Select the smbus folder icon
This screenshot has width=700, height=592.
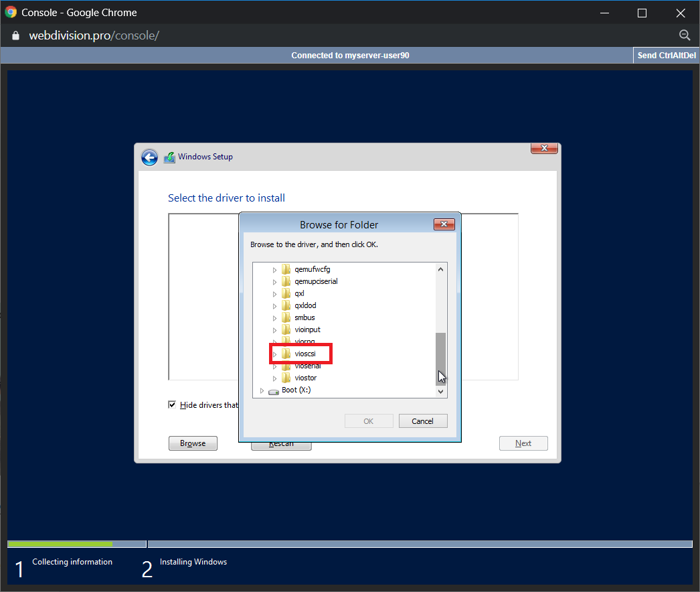coord(286,317)
